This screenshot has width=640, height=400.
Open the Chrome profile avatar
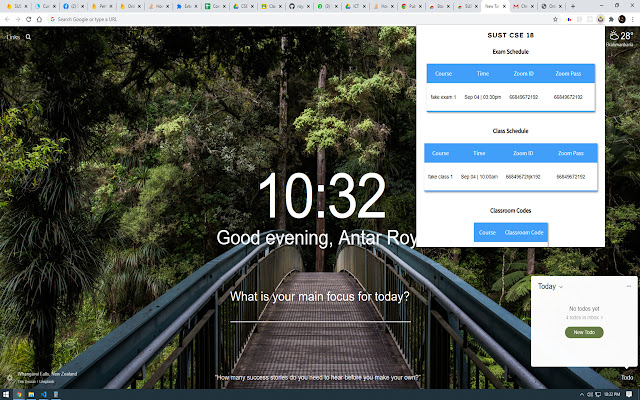click(x=622, y=19)
